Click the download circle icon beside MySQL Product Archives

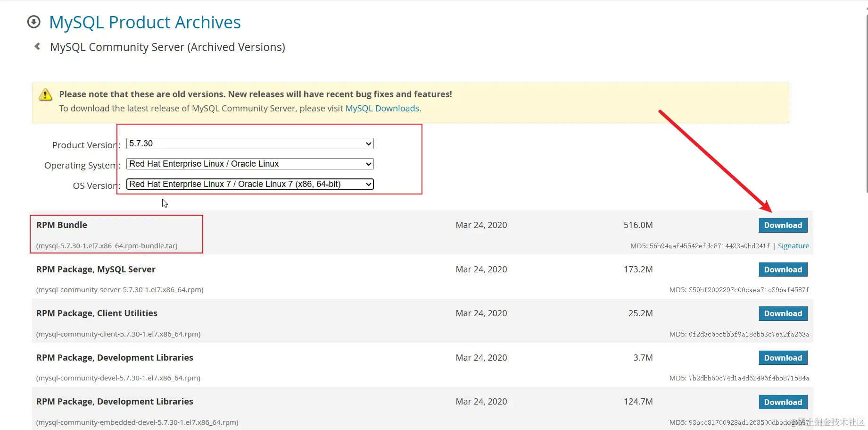(33, 22)
